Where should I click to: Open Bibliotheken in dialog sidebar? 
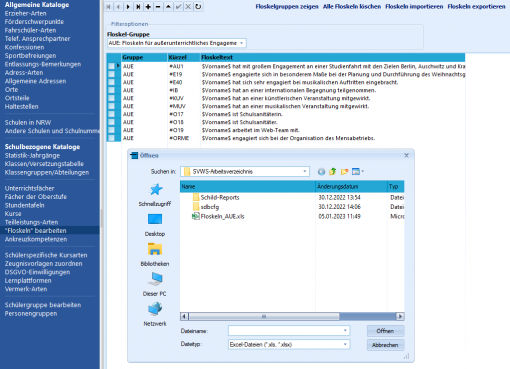pos(155,255)
